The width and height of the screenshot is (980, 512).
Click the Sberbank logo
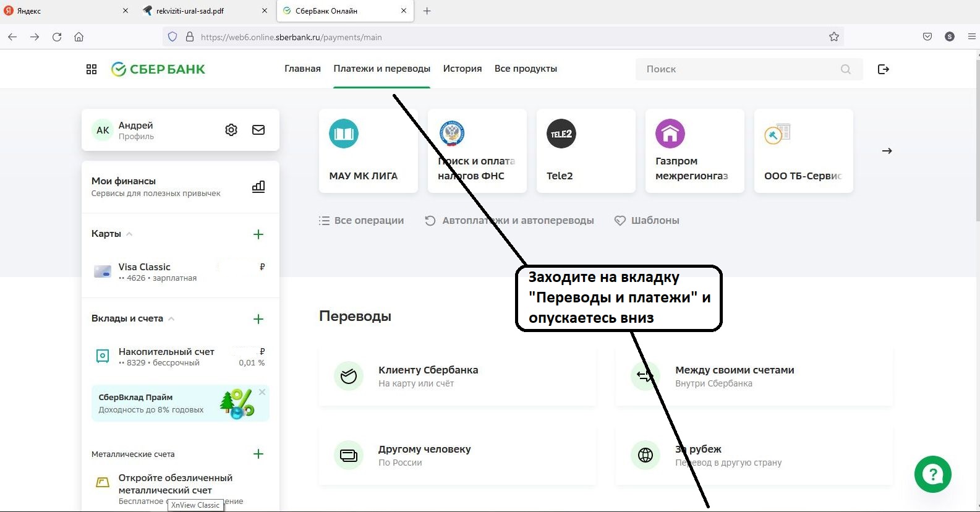coord(158,69)
